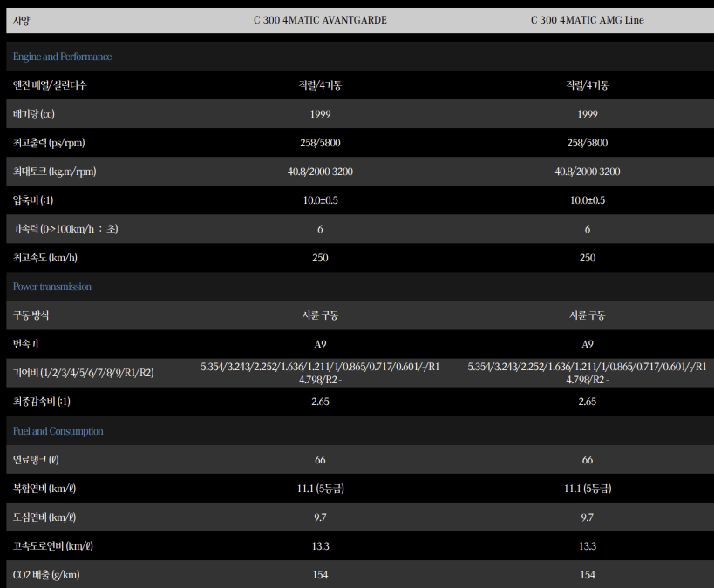Select the 'Fuel and Consumption' section heading
The width and height of the screenshot is (714, 588).
coord(58,431)
